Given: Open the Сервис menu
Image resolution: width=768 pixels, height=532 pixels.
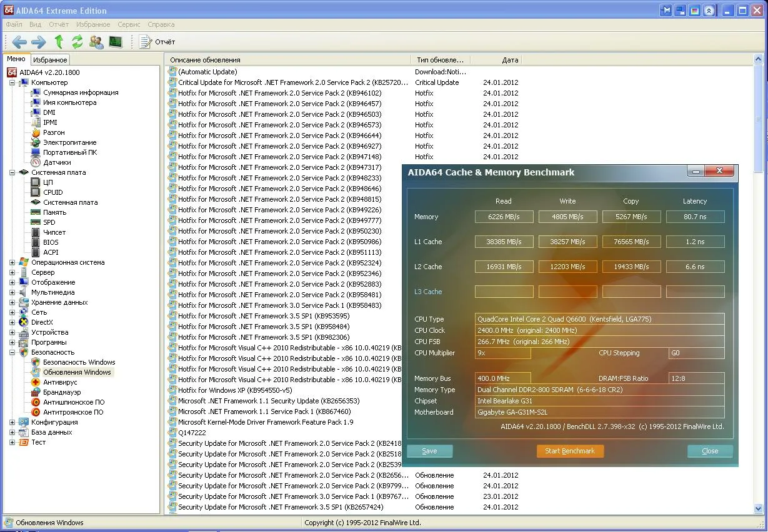Looking at the screenshot, I should tap(129, 24).
